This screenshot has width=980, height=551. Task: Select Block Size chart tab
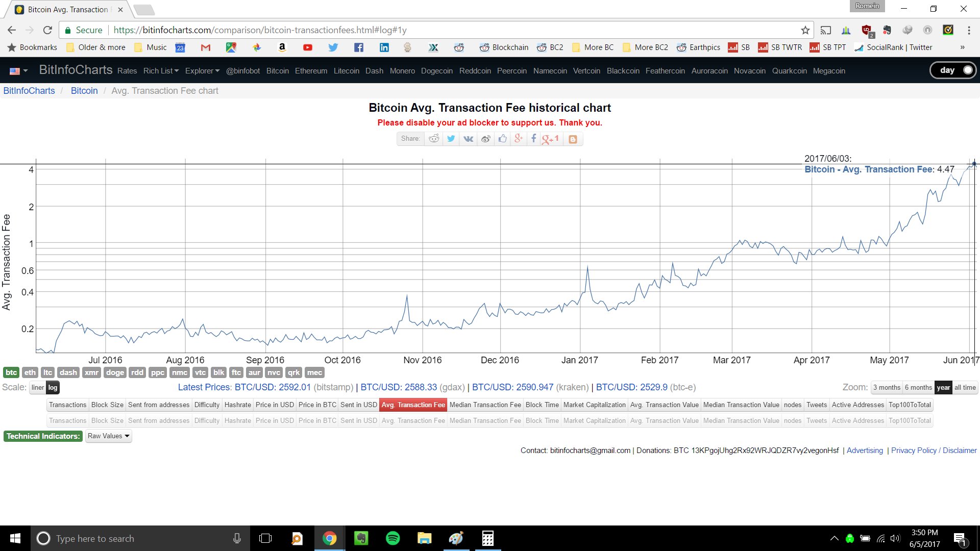107,405
